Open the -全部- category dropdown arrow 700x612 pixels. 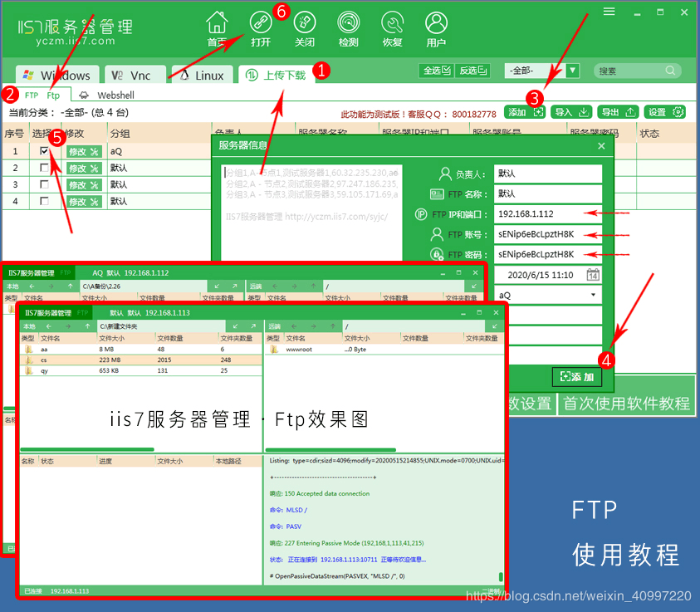pyautogui.click(x=573, y=71)
